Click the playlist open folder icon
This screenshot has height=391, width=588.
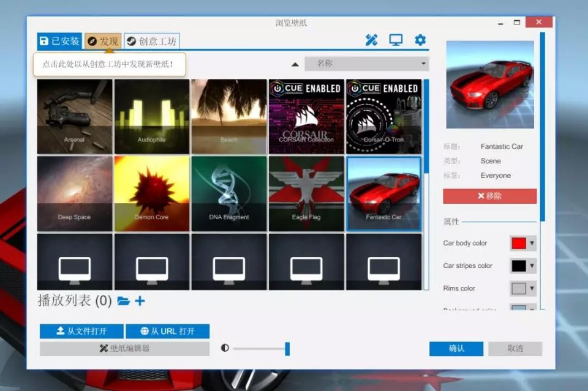click(123, 301)
